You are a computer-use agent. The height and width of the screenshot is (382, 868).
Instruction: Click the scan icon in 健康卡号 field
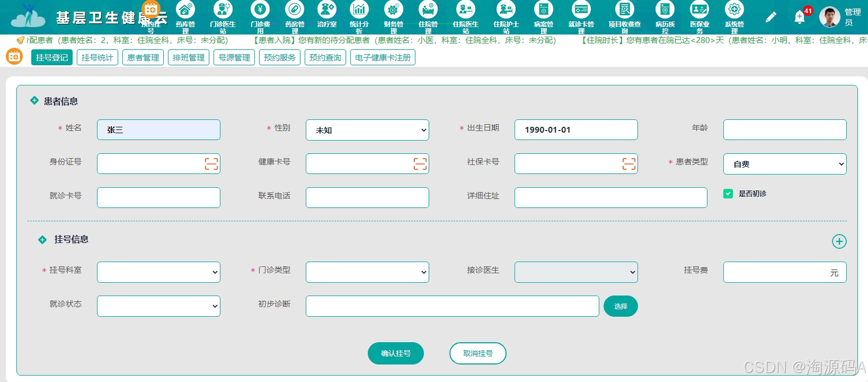click(x=420, y=164)
